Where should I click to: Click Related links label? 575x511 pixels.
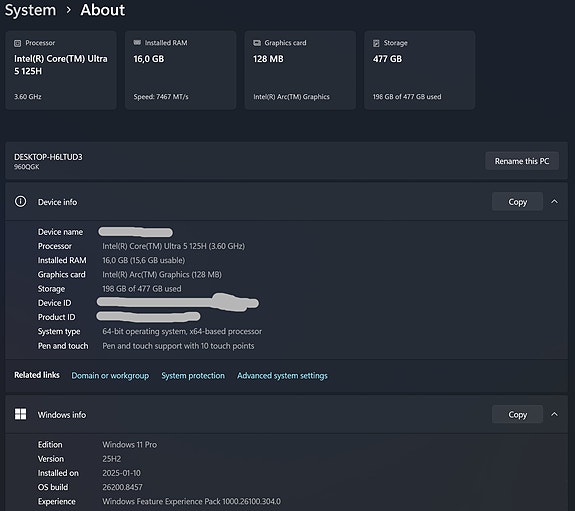pyautogui.click(x=37, y=375)
